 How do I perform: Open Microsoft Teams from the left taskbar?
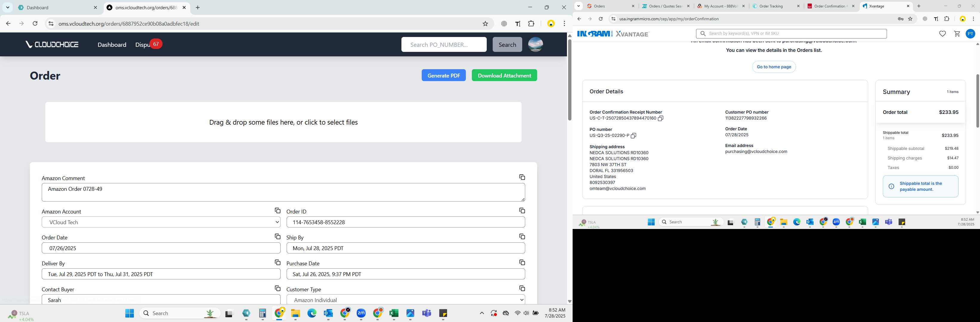(426, 313)
